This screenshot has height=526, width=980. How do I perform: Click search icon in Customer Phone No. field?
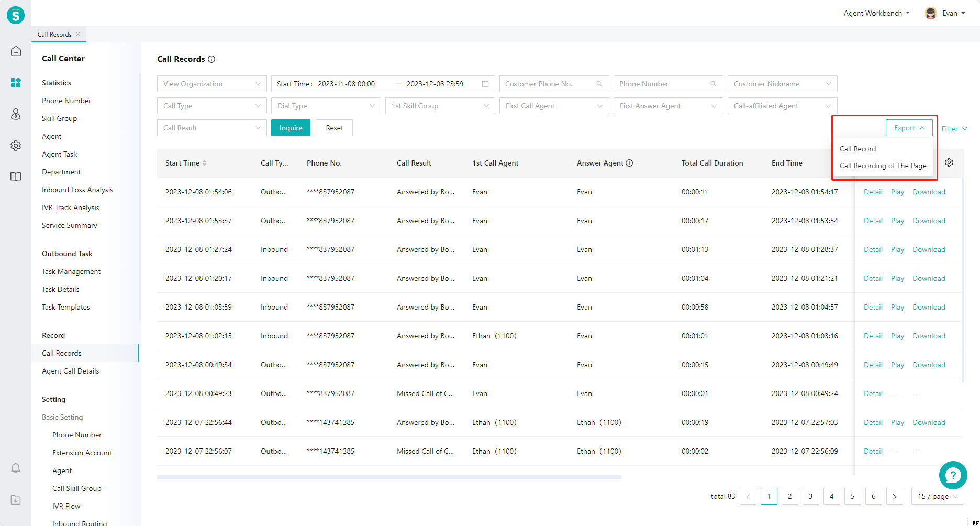tap(599, 84)
